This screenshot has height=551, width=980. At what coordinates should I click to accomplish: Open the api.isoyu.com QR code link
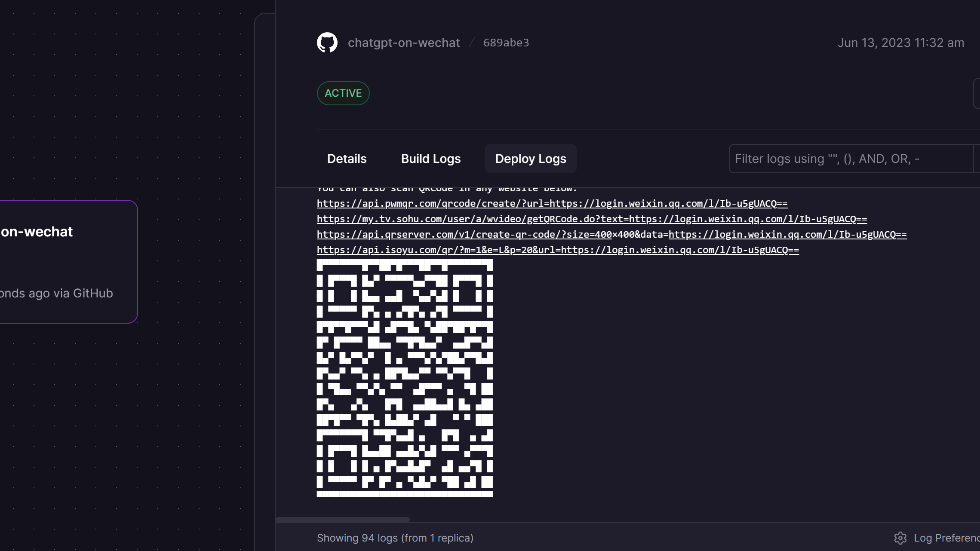[558, 250]
